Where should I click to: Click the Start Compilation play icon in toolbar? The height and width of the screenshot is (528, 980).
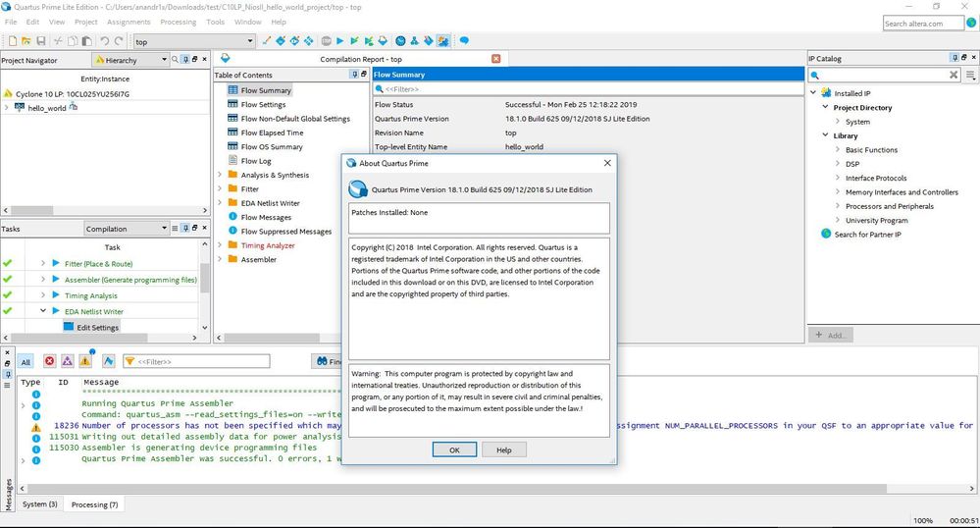coord(339,41)
